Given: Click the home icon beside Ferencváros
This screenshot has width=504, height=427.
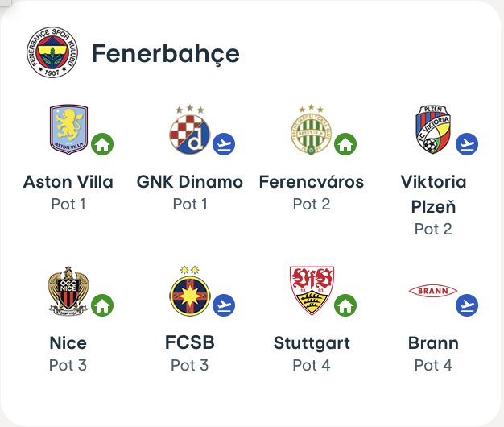Looking at the screenshot, I should 345,144.
